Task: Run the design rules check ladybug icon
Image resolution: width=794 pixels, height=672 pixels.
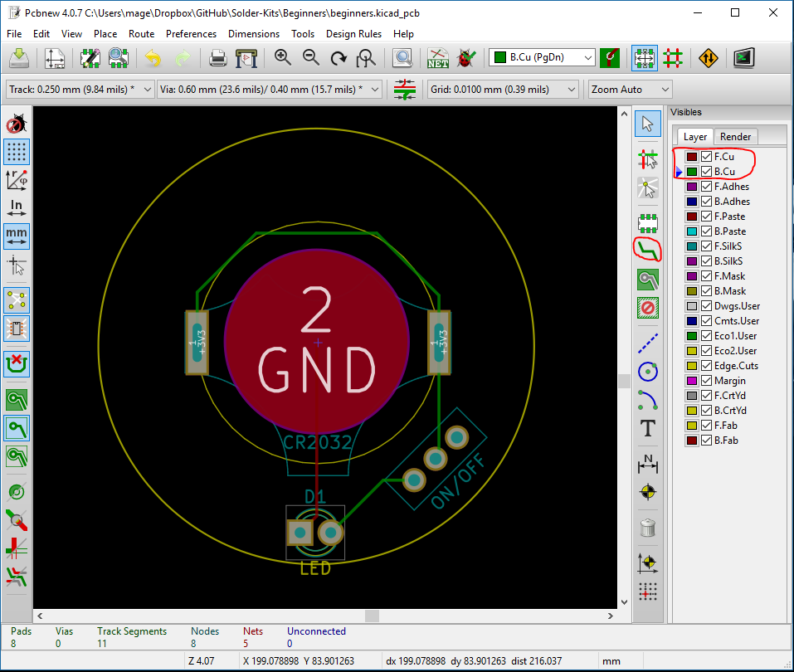Action: (x=466, y=58)
